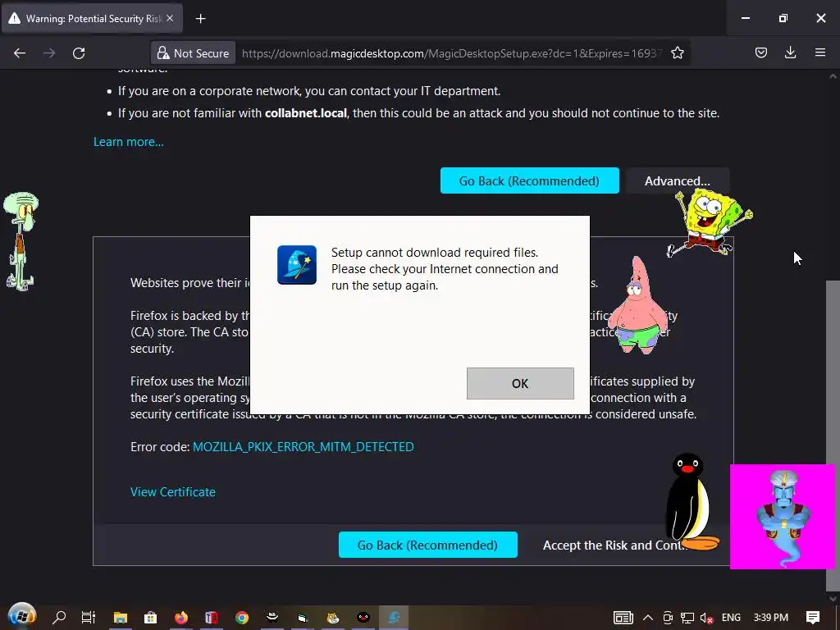This screenshot has width=840, height=630.
Task: Click the lower Go Back (Recommended) button
Action: point(428,545)
